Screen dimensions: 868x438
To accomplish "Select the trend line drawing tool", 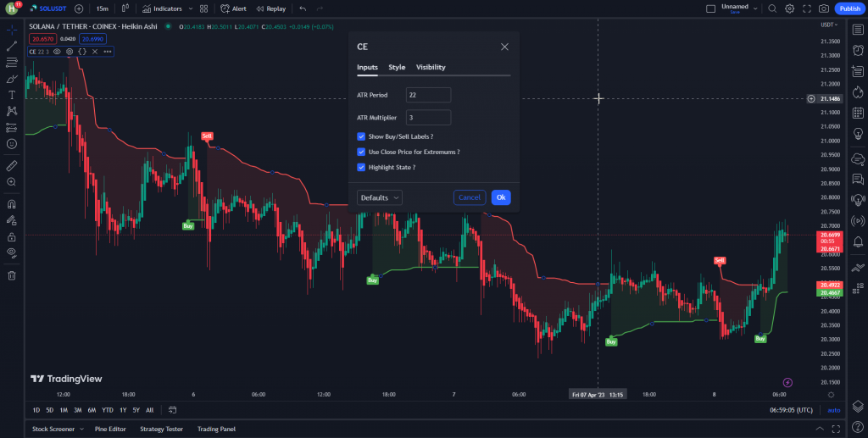I will coord(12,46).
